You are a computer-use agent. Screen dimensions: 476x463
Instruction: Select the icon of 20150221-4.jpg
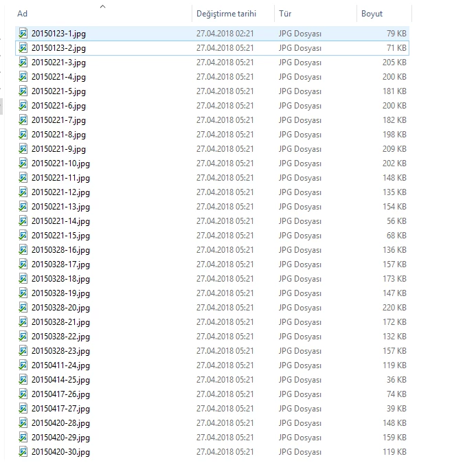point(23,77)
